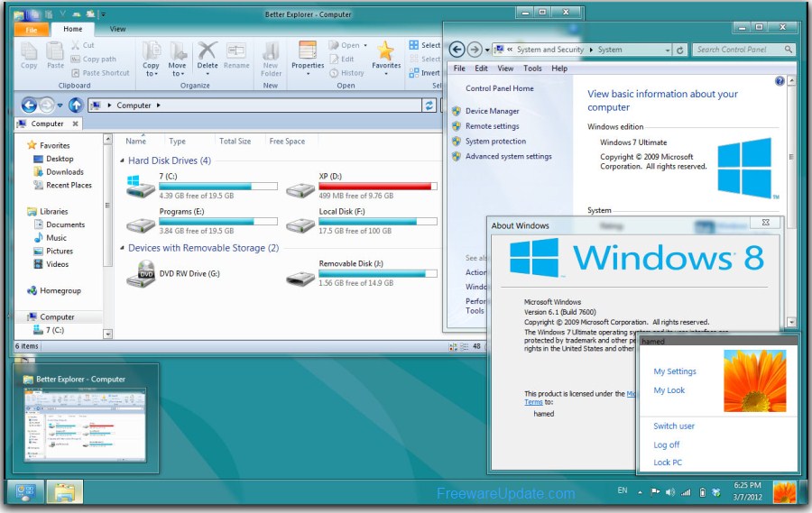The width and height of the screenshot is (812, 513).
Task: Create a New Folder from ribbon
Action: (x=271, y=59)
